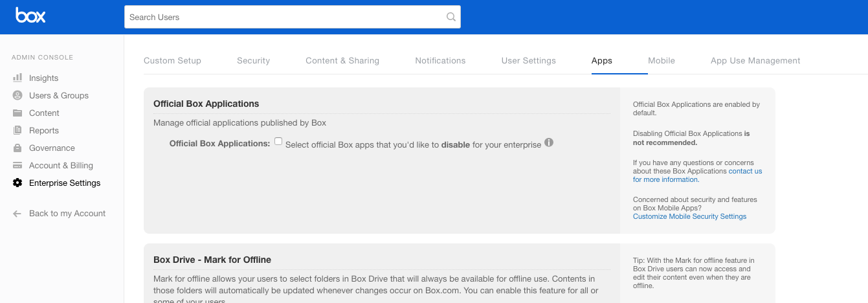Open the Custom Setup tab
The width and height of the screenshot is (868, 303).
(x=172, y=61)
